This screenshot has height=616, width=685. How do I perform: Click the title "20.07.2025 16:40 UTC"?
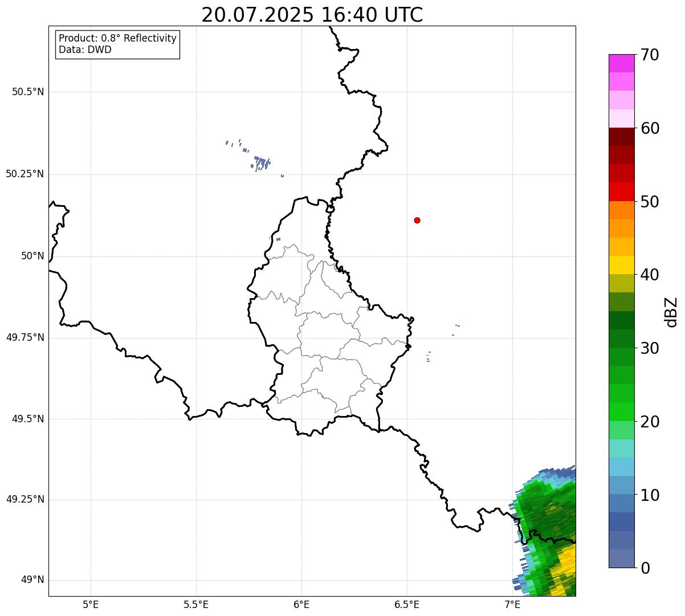pos(312,14)
